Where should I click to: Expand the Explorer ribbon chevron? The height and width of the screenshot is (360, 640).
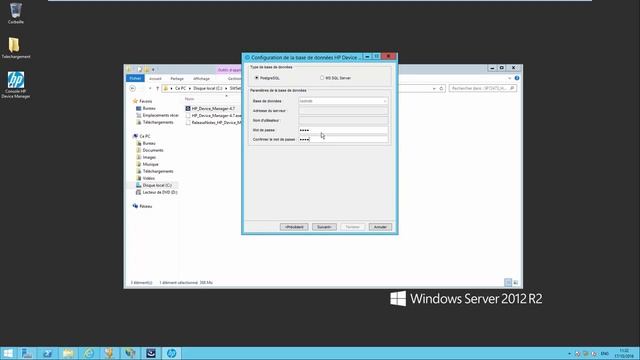pyautogui.click(x=509, y=78)
